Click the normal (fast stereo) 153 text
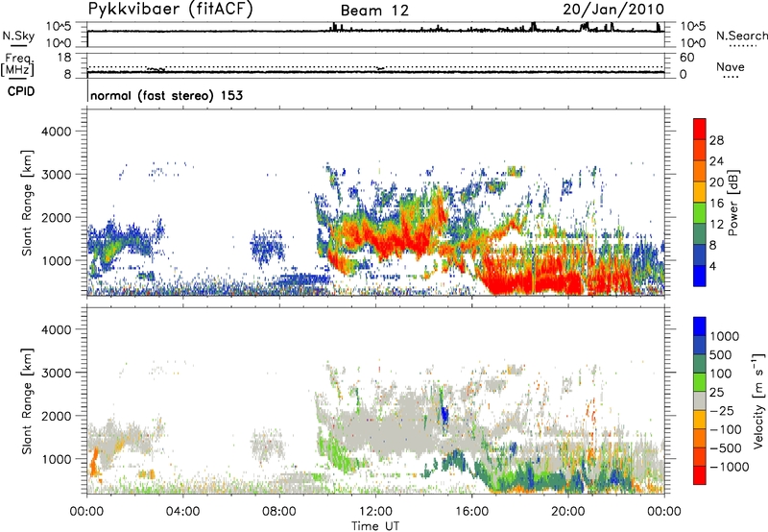The height and width of the screenshot is (532, 768). tap(166, 95)
